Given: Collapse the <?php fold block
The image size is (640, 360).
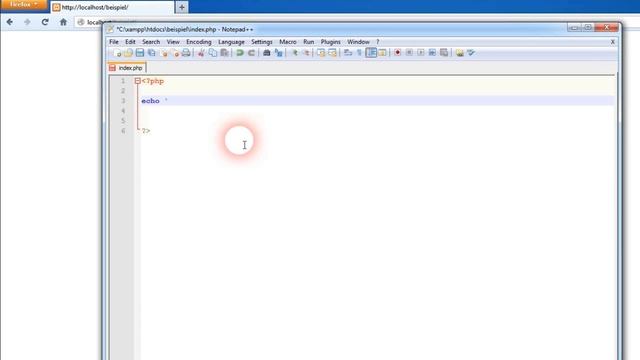Looking at the screenshot, I should pos(138,81).
